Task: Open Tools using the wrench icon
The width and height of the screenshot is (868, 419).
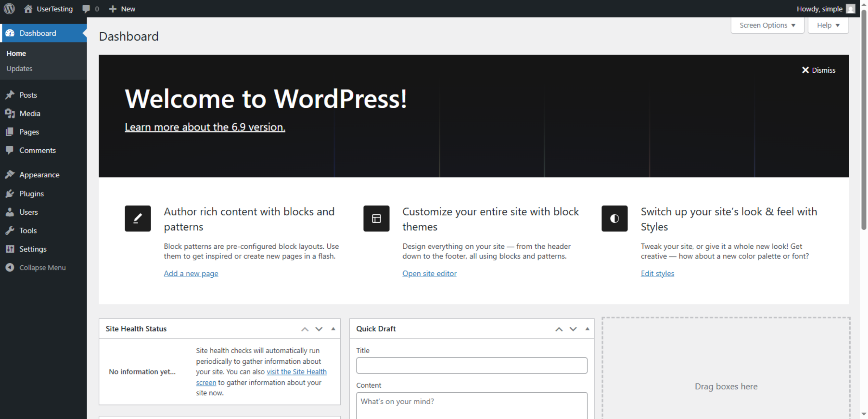Action: pos(10,230)
